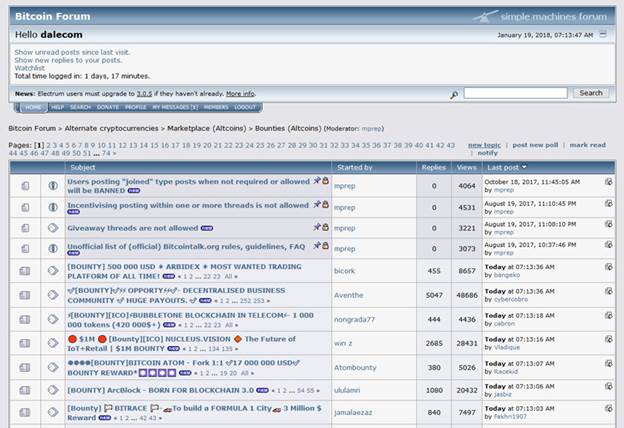Open last post icon for BITCOIN ATOM row
Screen dimensions: 624x428
click(x=608, y=364)
